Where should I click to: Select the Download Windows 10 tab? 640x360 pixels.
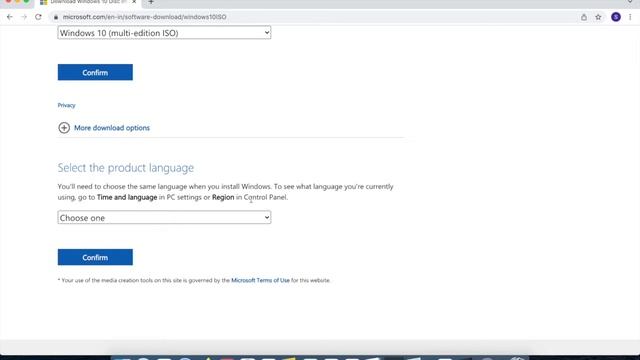click(x=88, y=2)
